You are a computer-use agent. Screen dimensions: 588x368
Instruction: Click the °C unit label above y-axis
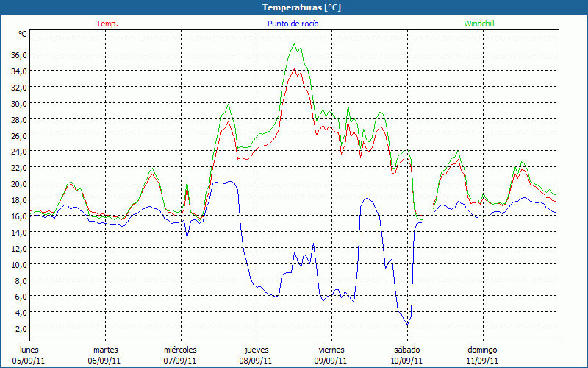(23, 35)
